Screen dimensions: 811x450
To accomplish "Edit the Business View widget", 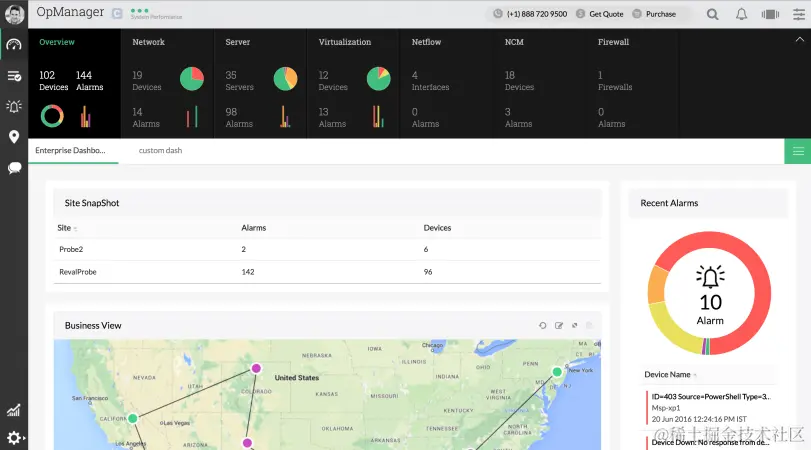I will coord(559,325).
